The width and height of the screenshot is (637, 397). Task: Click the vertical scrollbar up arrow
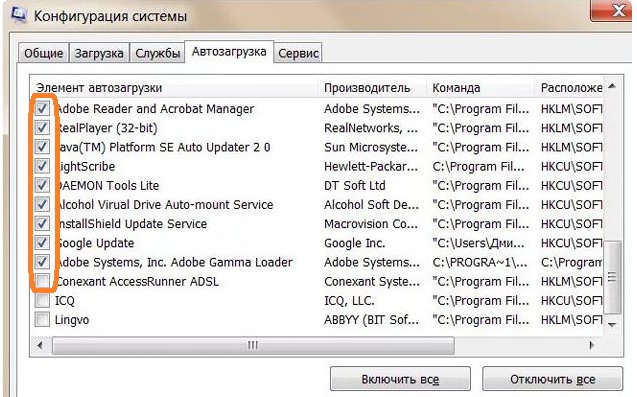(x=612, y=86)
